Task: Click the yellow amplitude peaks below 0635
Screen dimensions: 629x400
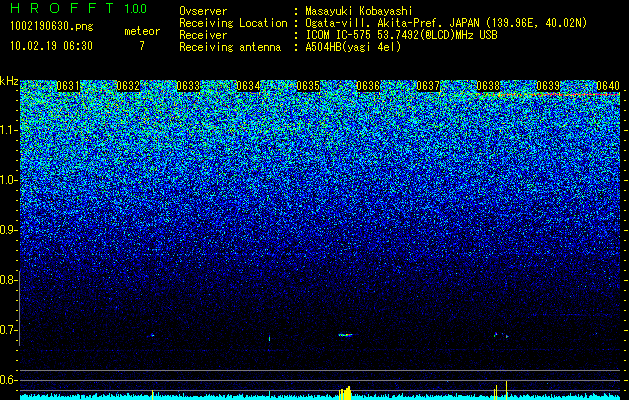Action: pyautogui.click(x=345, y=393)
